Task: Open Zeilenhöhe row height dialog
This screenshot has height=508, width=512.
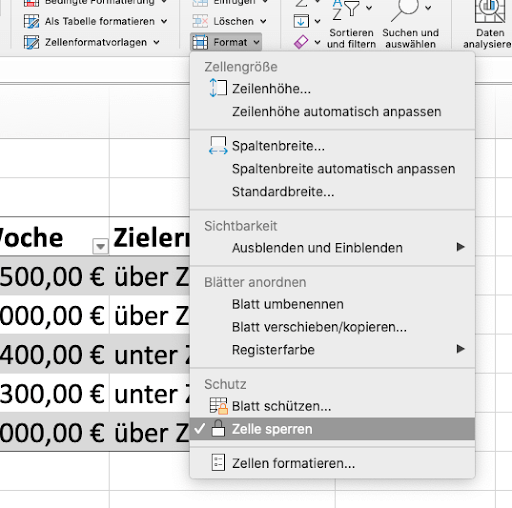Action: (x=332, y=89)
